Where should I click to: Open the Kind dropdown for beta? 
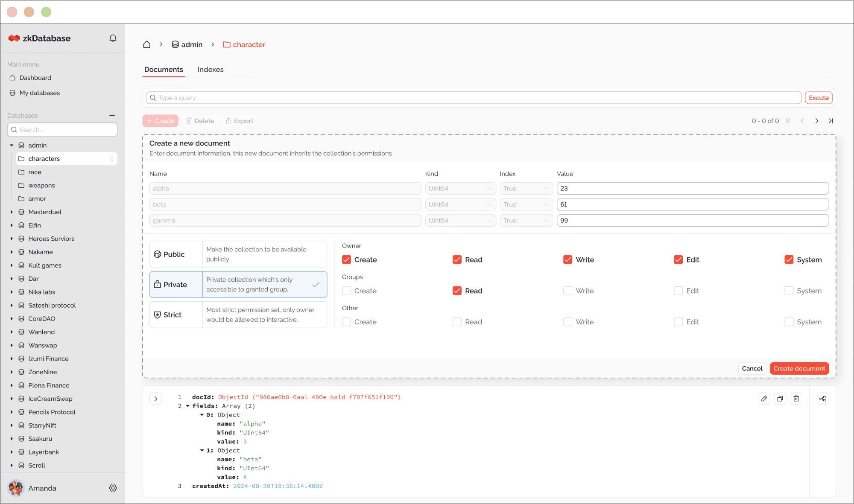[460, 204]
